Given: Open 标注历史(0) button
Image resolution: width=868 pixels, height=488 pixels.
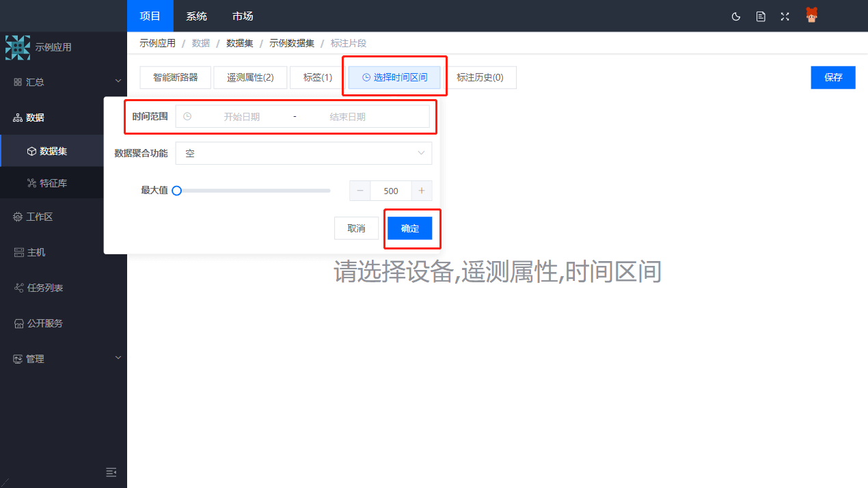Looking at the screenshot, I should 480,77.
